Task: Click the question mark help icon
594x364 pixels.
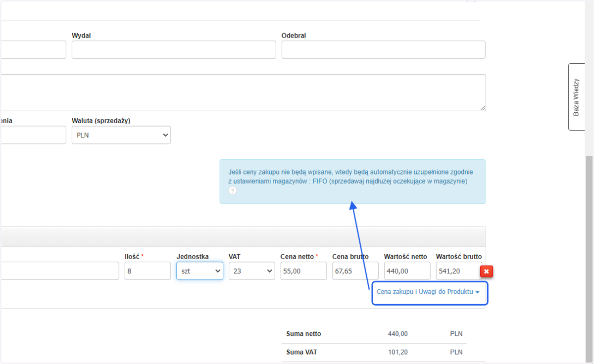Action: pos(233,191)
